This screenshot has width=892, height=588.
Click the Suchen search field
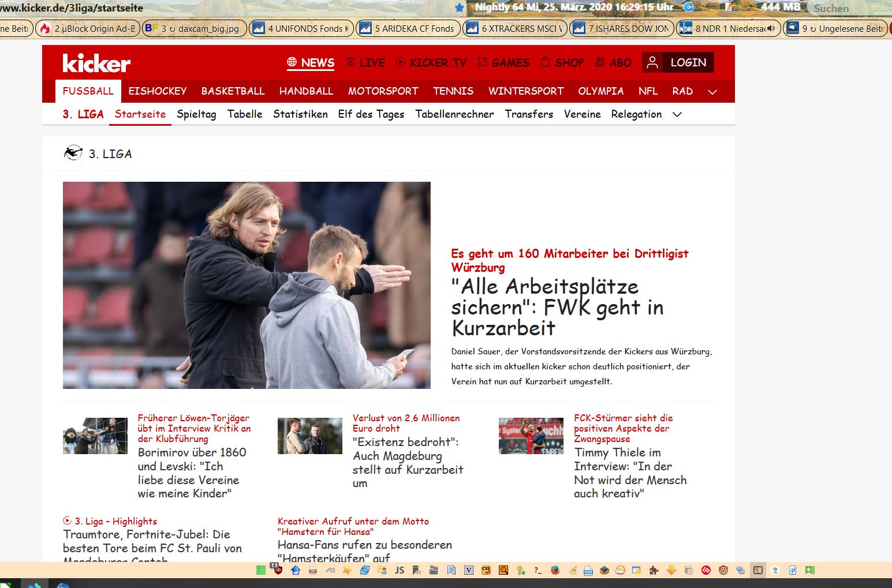coord(850,8)
